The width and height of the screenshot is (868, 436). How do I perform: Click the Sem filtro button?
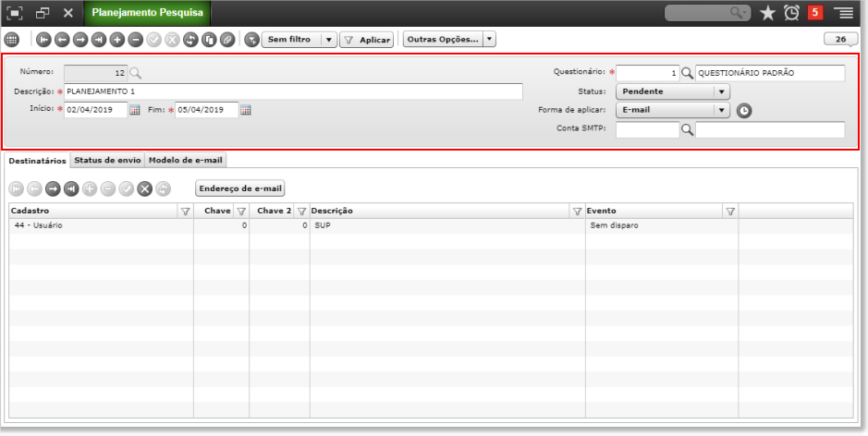[292, 40]
